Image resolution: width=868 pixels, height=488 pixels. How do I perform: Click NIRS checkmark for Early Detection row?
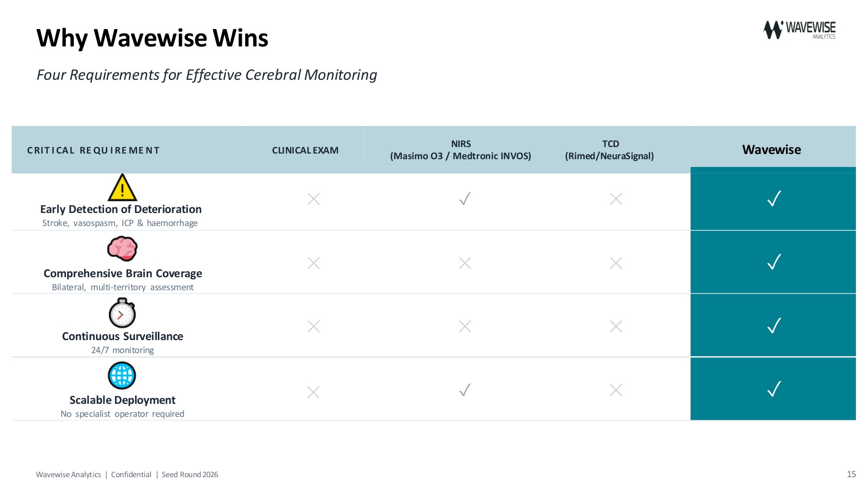pyautogui.click(x=465, y=199)
